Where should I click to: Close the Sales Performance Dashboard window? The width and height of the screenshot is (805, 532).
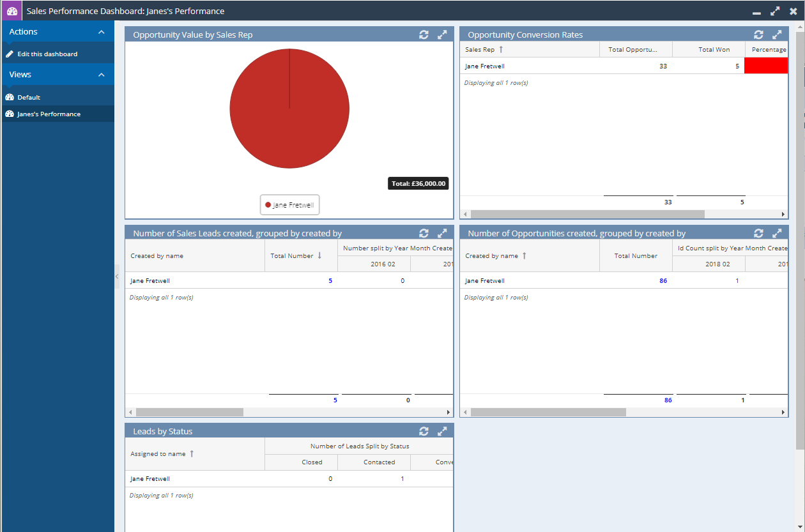(793, 11)
